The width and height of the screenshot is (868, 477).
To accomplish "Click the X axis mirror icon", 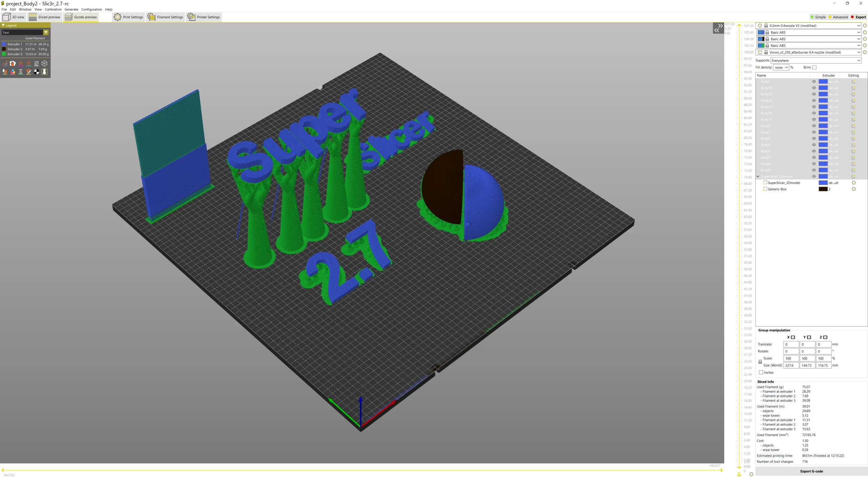I will tap(793, 337).
